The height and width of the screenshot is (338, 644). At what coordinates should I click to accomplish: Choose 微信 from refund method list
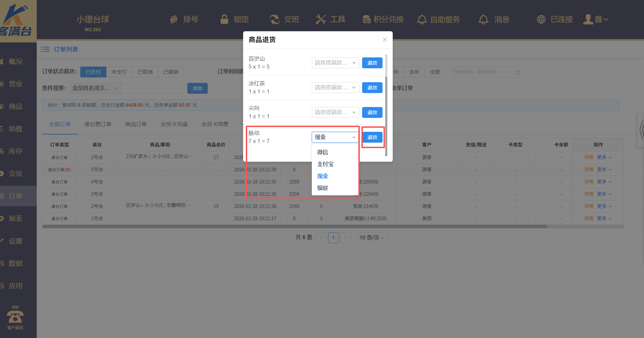tap(323, 152)
